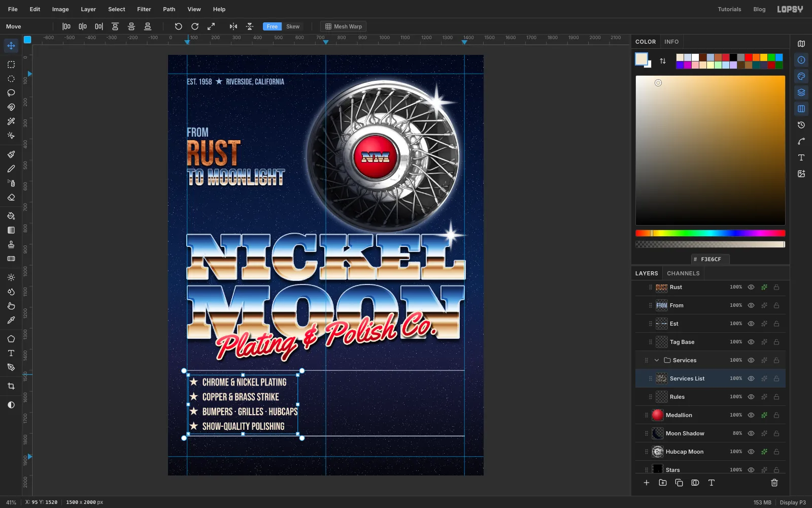Image resolution: width=812 pixels, height=508 pixels.
Task: Pick the Brush tool
Action: tap(11, 154)
